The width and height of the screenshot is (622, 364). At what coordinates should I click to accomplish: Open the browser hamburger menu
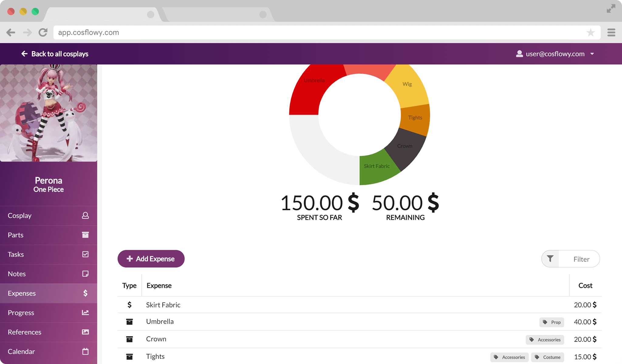tap(611, 32)
